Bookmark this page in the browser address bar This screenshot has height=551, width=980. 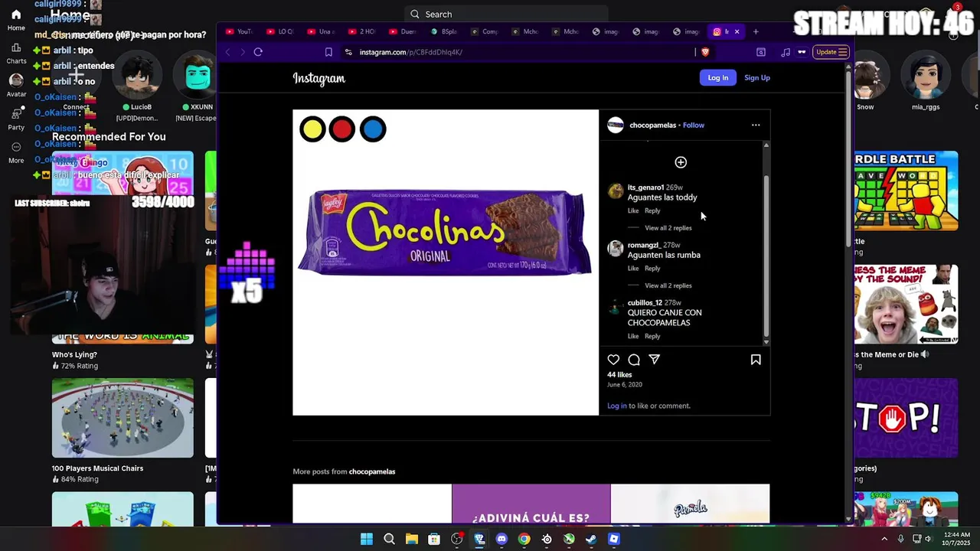328,52
